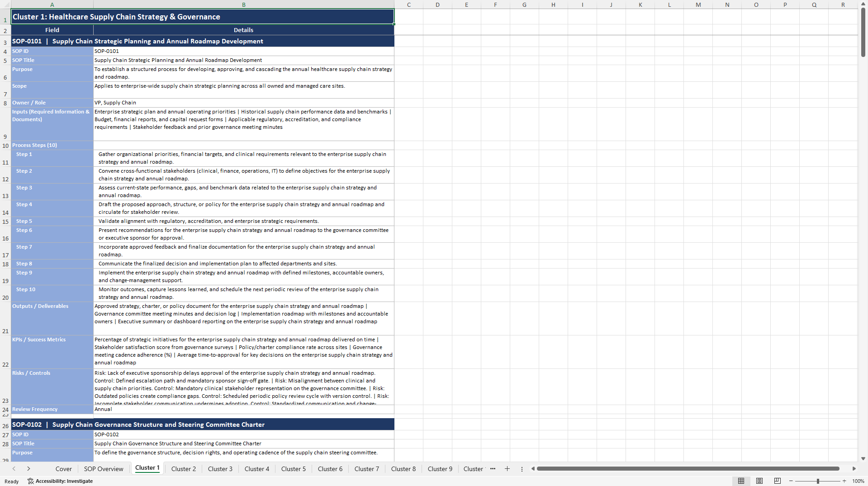Click the vertical scrollbar down arrow
Viewport: 868px width, 486px height.
pos(863,458)
